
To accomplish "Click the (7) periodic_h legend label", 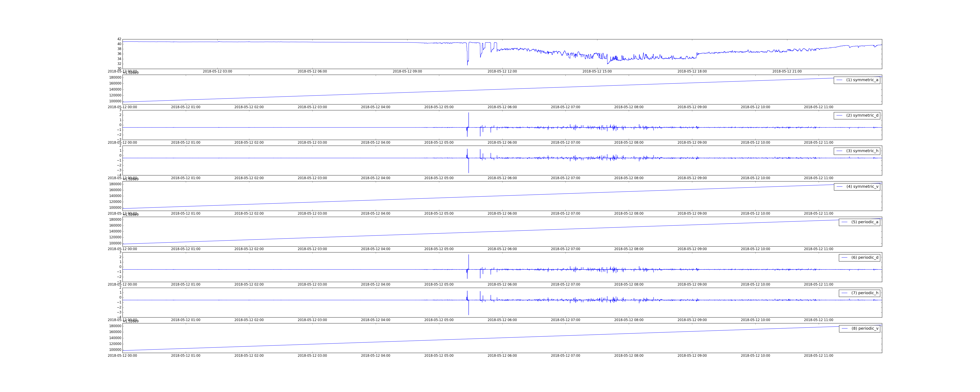I will coord(865,293).
